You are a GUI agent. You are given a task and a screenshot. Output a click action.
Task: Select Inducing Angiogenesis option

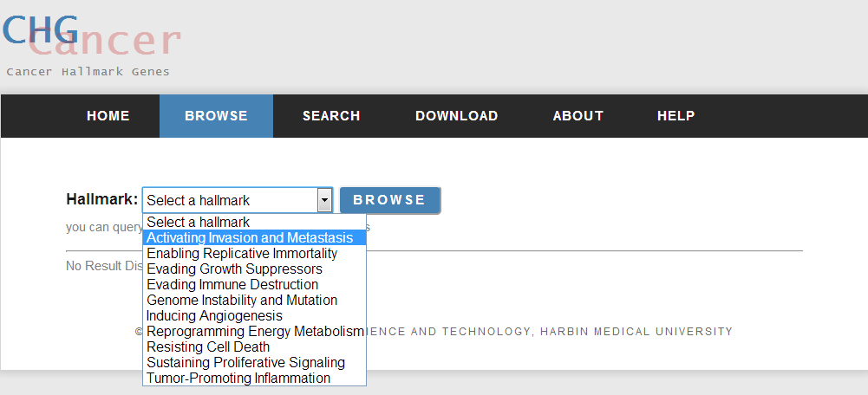coord(215,315)
